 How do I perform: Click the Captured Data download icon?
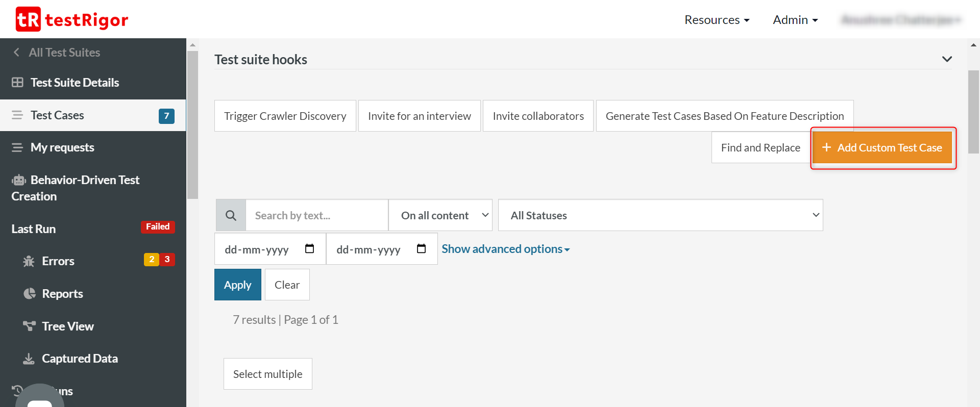(x=29, y=359)
